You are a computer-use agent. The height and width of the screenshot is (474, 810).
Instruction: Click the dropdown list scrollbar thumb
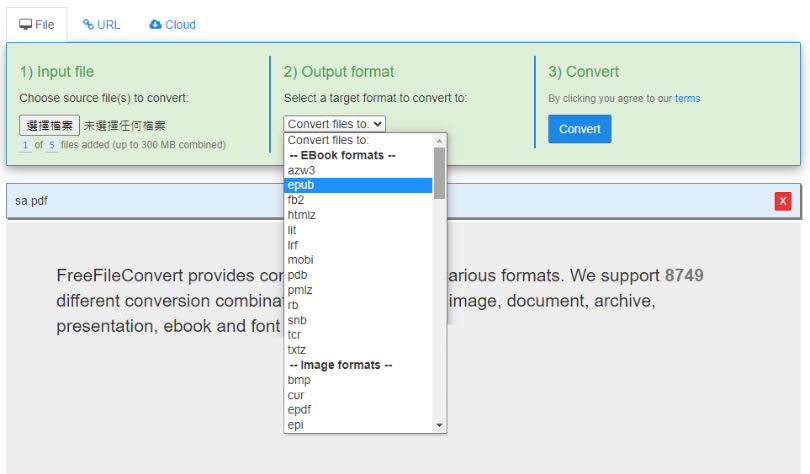pos(440,173)
